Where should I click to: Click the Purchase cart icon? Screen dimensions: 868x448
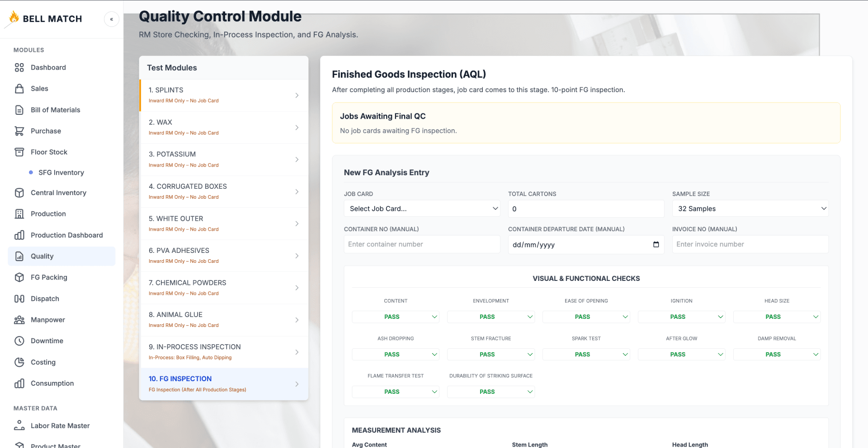[19, 131]
